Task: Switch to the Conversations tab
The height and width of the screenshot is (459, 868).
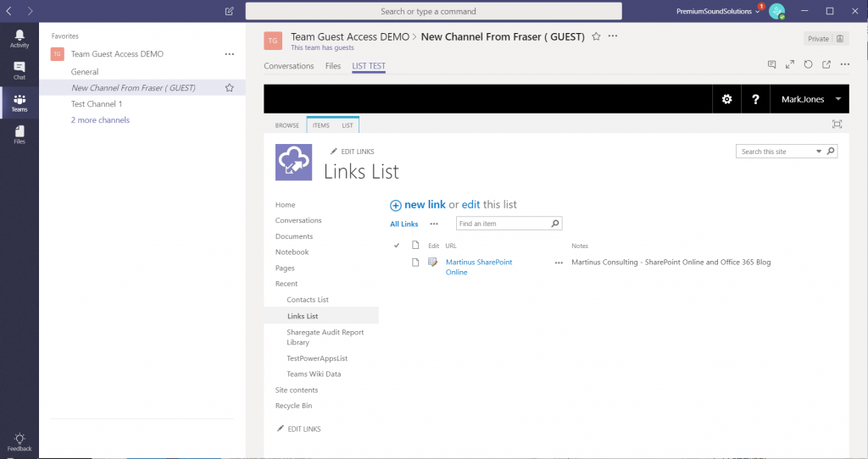Action: [x=288, y=66]
